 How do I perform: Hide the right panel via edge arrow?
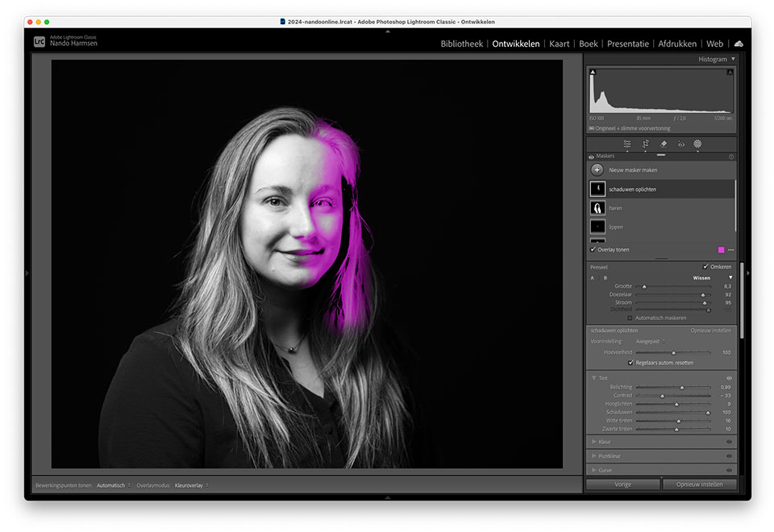coord(748,273)
